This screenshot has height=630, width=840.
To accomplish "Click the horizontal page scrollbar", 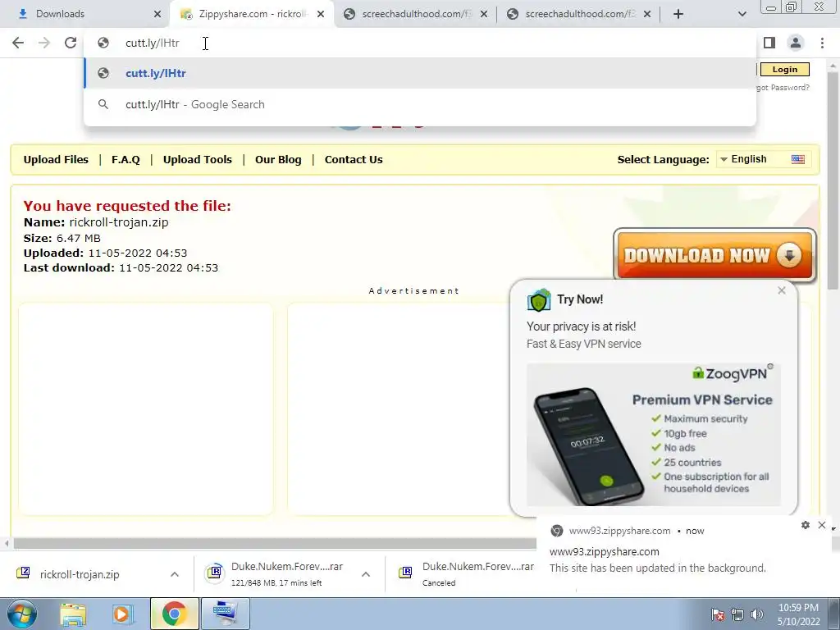I will 274,544.
